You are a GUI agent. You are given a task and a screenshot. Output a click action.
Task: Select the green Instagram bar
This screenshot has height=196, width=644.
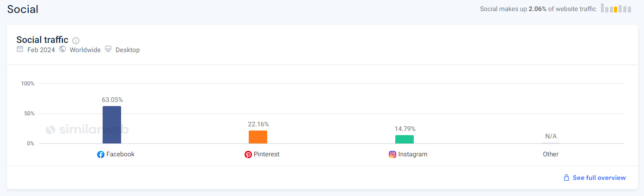[405, 139]
